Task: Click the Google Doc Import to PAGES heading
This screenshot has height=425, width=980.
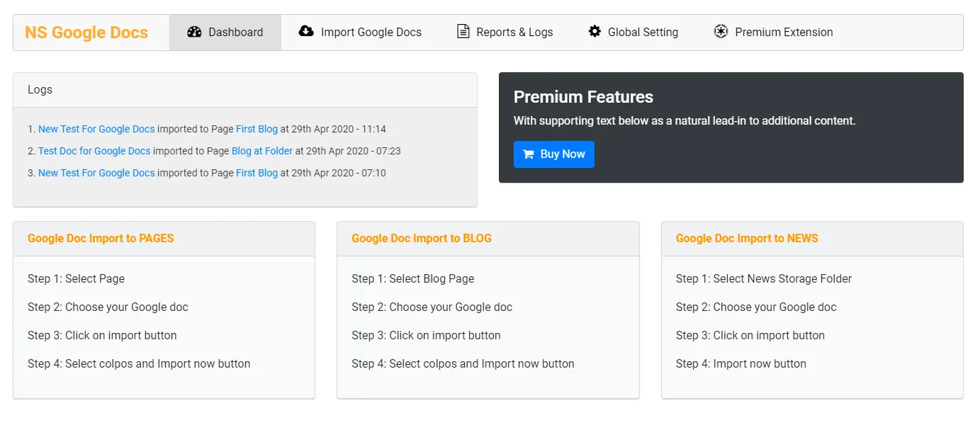Action: click(101, 238)
